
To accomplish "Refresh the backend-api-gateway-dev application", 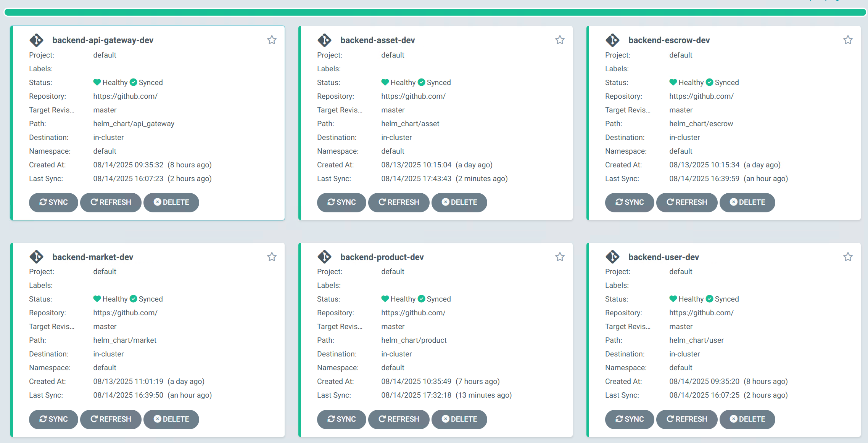I will 111,202.
